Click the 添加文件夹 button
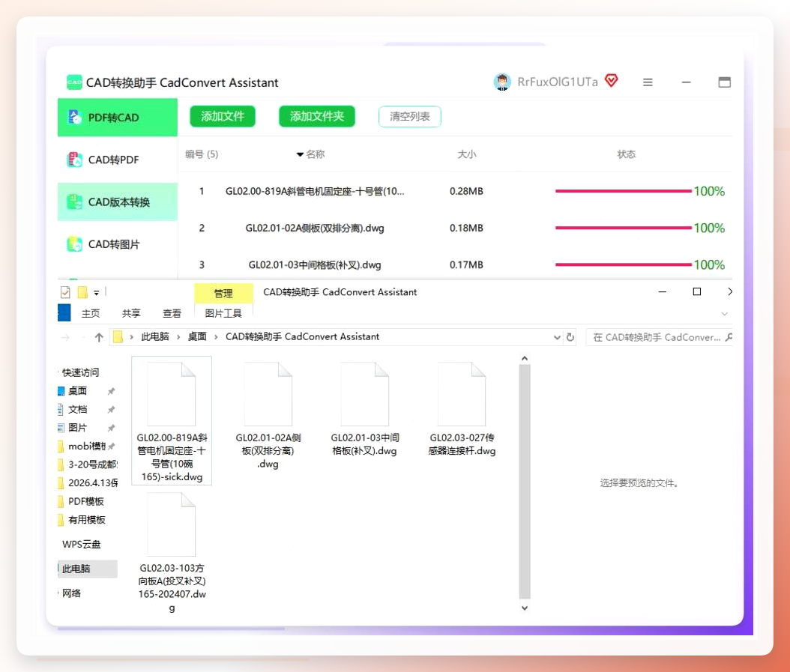790x672 pixels. pyautogui.click(x=317, y=116)
